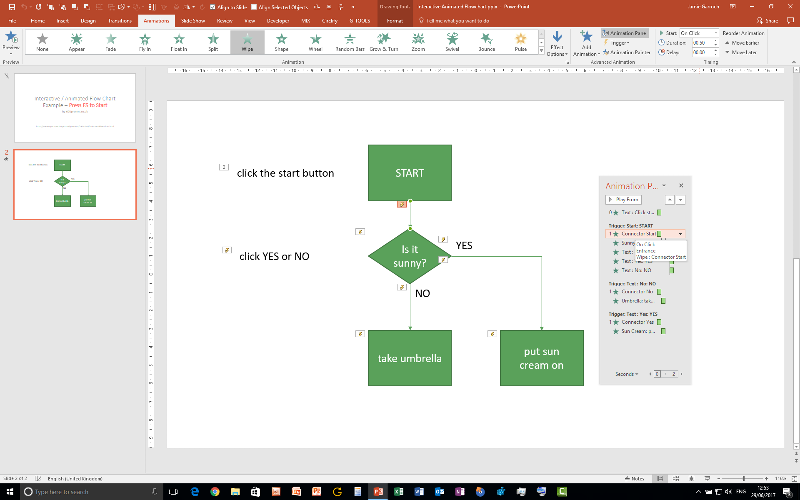This screenshot has width=800, height=500.
Task: Open the Effect Options dropdown
Action: tap(556, 46)
